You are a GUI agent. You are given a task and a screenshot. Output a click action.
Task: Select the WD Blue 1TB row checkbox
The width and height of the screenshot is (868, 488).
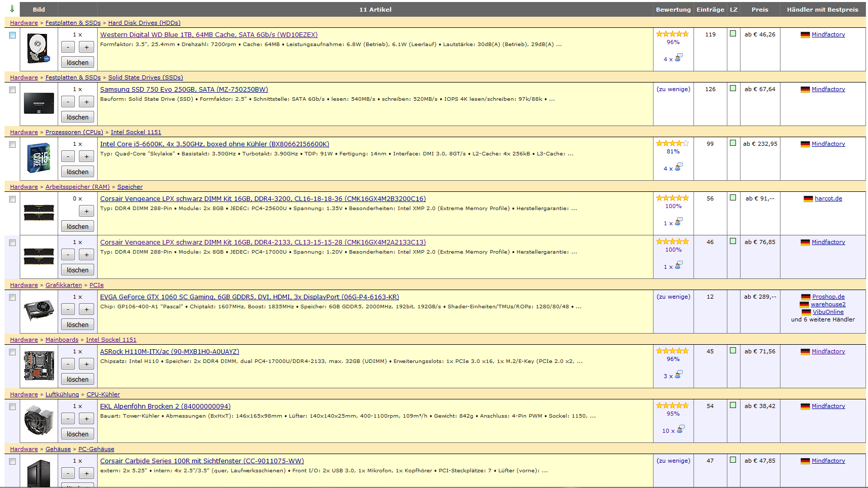pos(12,35)
